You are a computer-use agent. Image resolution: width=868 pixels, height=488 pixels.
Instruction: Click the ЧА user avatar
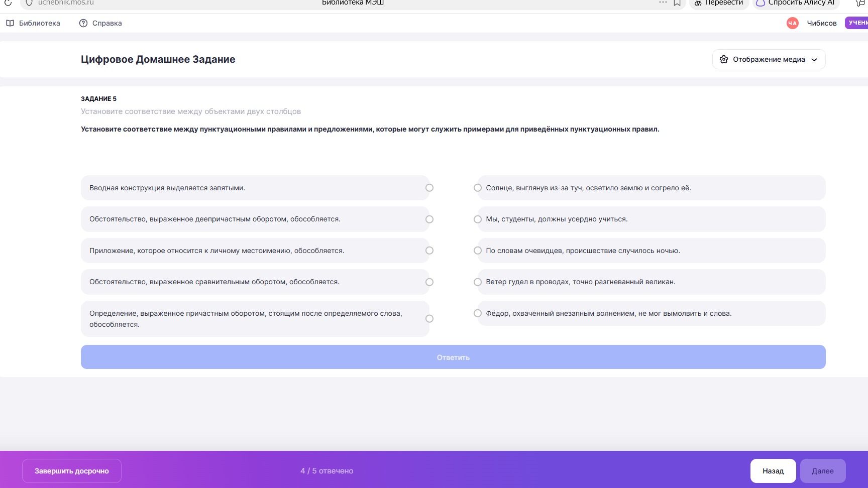[x=793, y=23]
